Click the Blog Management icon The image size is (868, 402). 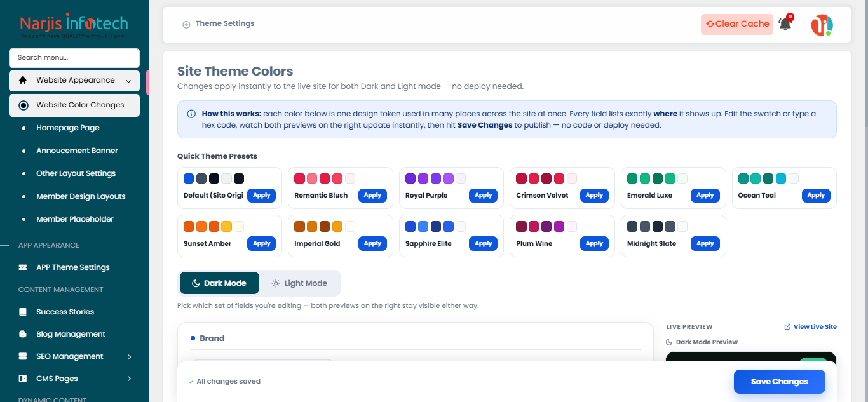(24, 334)
